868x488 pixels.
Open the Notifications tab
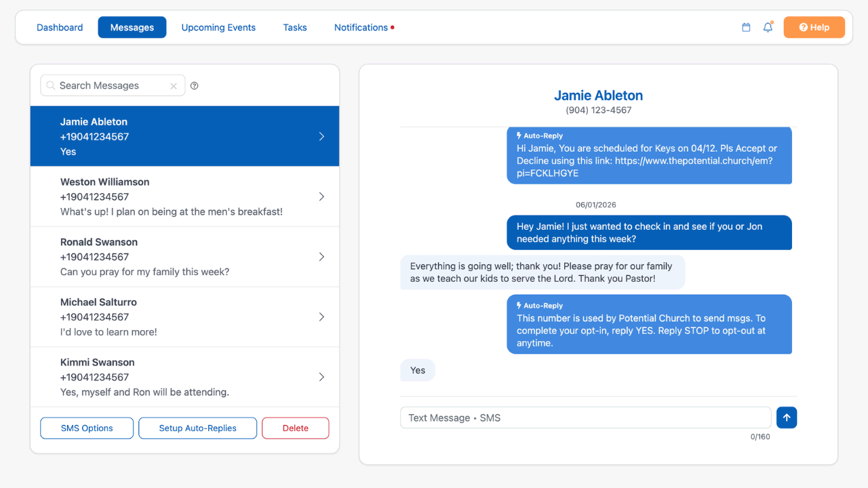(x=364, y=28)
